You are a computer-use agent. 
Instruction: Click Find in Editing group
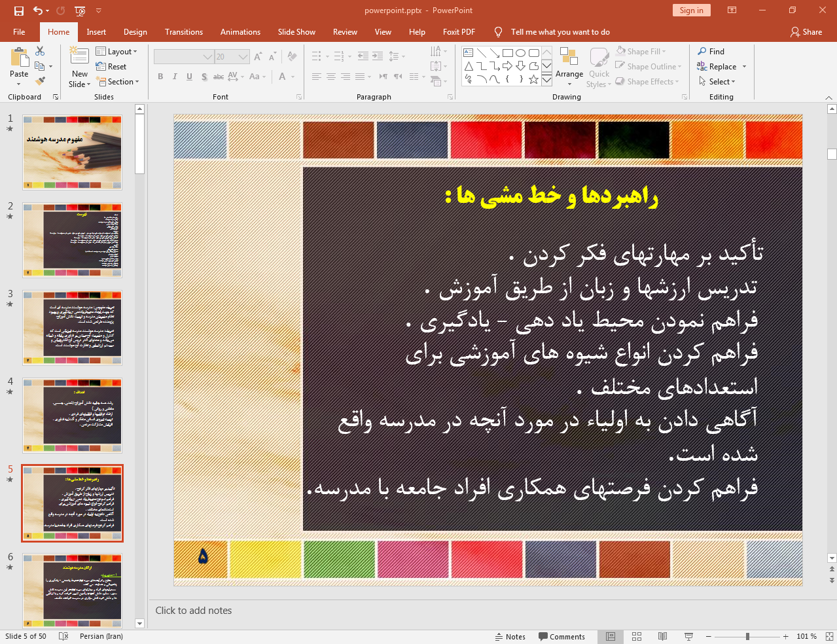click(x=711, y=52)
